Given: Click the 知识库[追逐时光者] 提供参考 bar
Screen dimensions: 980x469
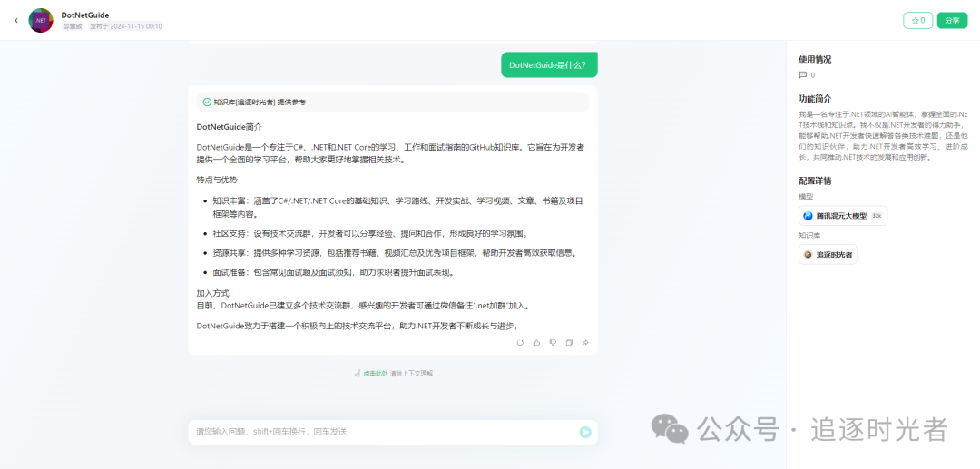Looking at the screenshot, I should pyautogui.click(x=393, y=103).
